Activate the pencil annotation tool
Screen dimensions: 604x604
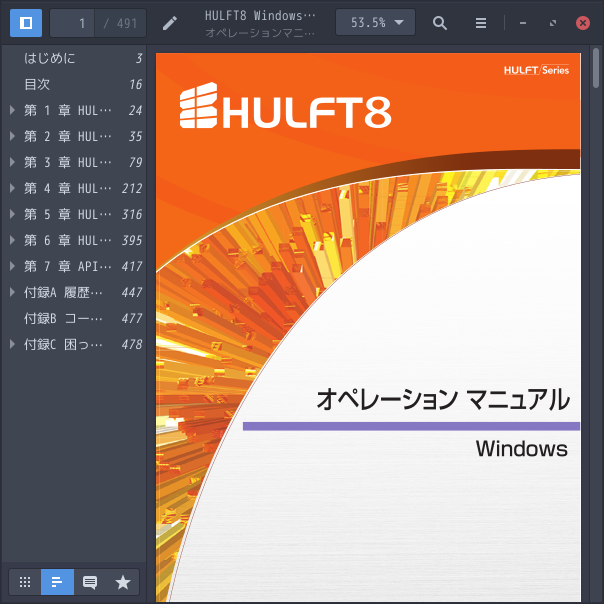pyautogui.click(x=169, y=23)
